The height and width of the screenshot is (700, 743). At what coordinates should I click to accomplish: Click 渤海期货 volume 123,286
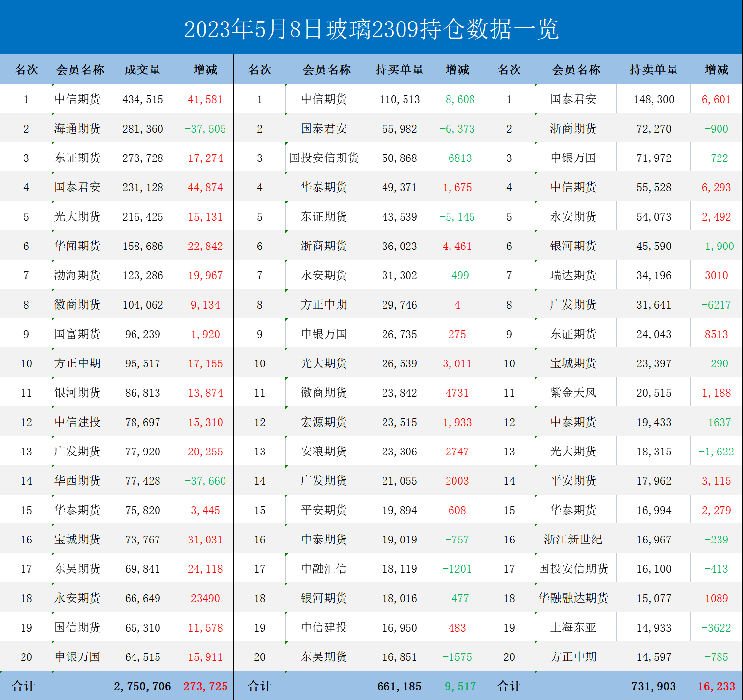pos(143,275)
